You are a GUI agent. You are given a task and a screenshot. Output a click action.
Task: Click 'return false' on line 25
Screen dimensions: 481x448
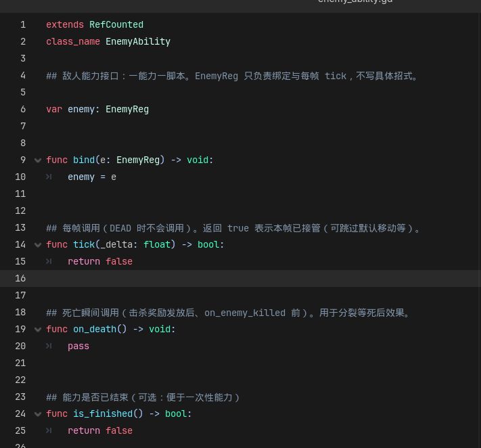pos(100,430)
